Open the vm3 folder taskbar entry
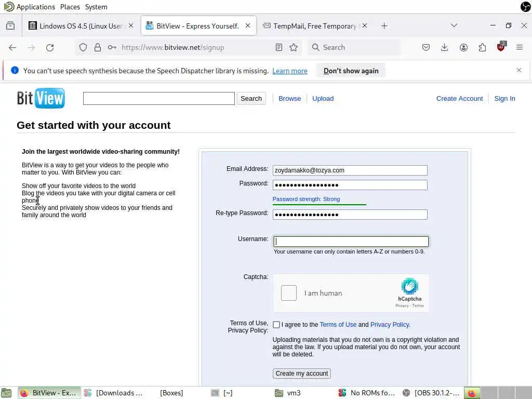532x399 pixels. tap(288, 393)
